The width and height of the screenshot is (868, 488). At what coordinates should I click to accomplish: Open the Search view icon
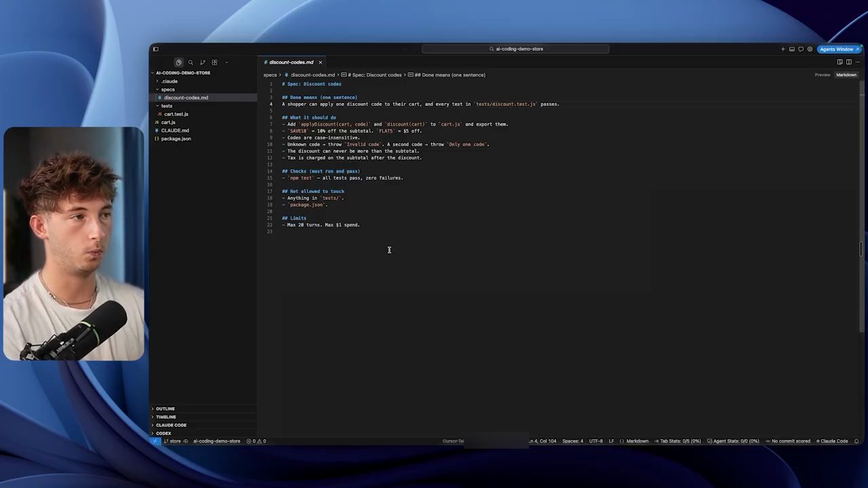point(191,62)
